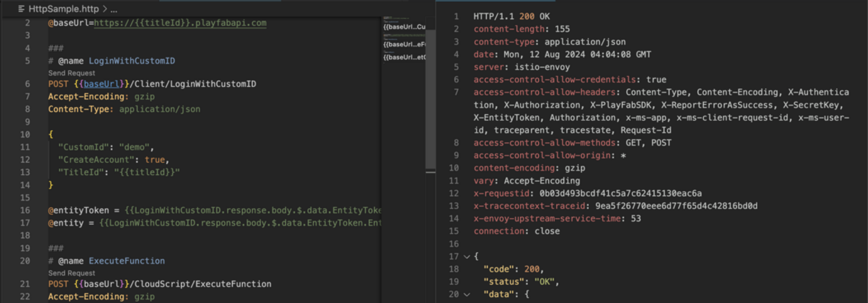Jump to first {{baseUrl...Cu minimap section label

(404, 27)
